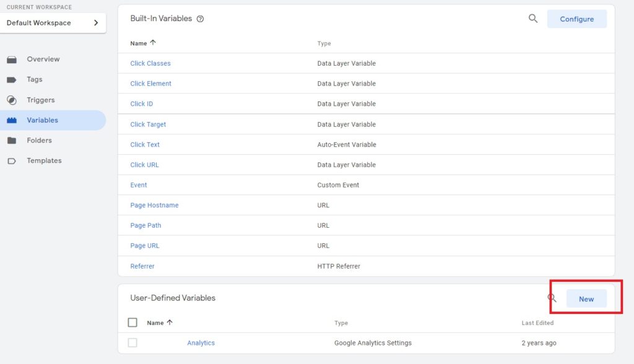This screenshot has height=364, width=634.
Task: Click the Folders icon in the sidebar
Action: [12, 141]
